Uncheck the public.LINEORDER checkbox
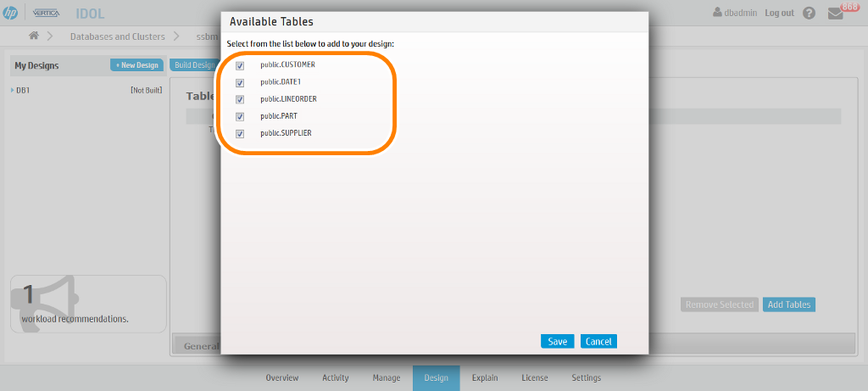This screenshot has height=391, width=868. [x=240, y=100]
